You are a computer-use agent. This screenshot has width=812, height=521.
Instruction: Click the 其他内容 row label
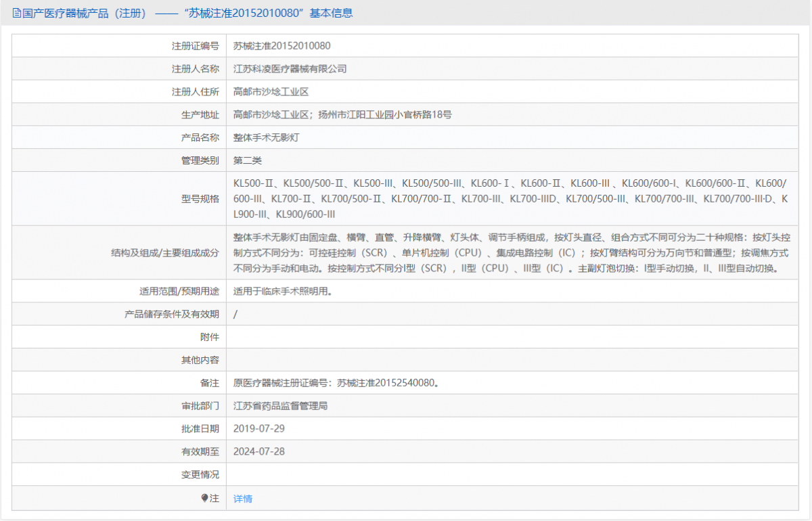coord(200,361)
